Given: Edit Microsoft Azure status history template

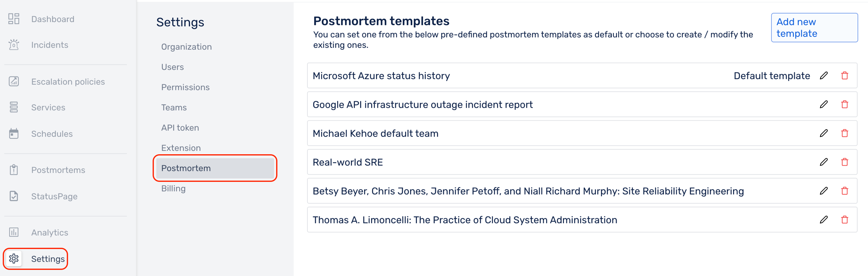Looking at the screenshot, I should tap(824, 75).
